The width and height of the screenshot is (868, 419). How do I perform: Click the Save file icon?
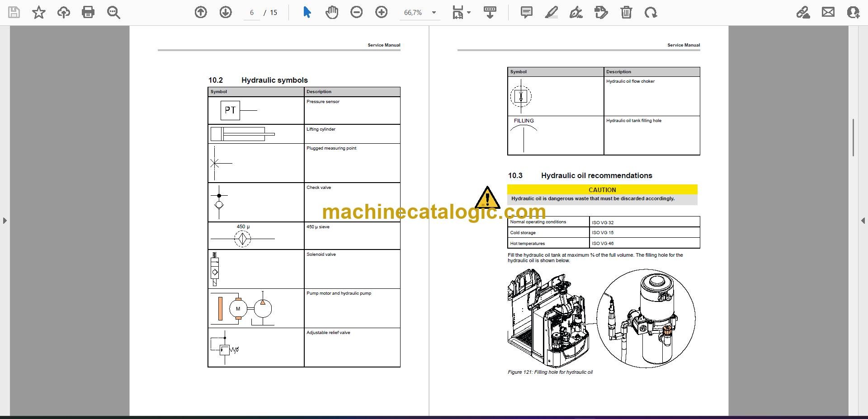14,12
